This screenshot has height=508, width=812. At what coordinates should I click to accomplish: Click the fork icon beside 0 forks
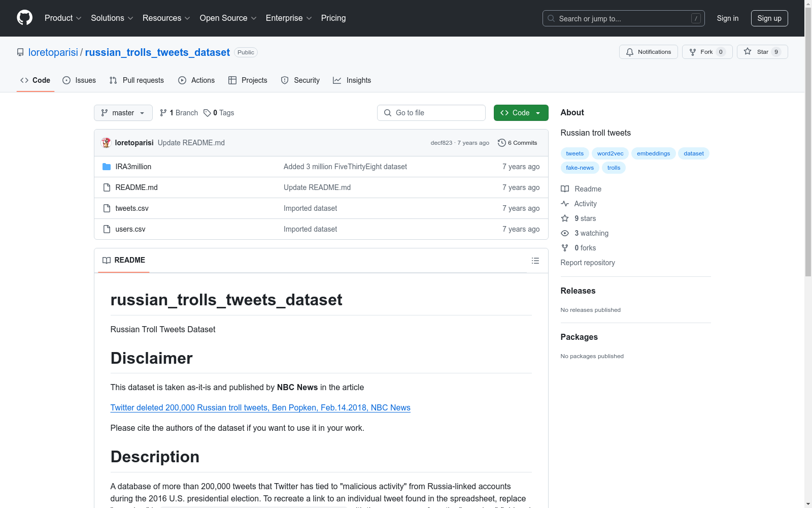(565, 248)
